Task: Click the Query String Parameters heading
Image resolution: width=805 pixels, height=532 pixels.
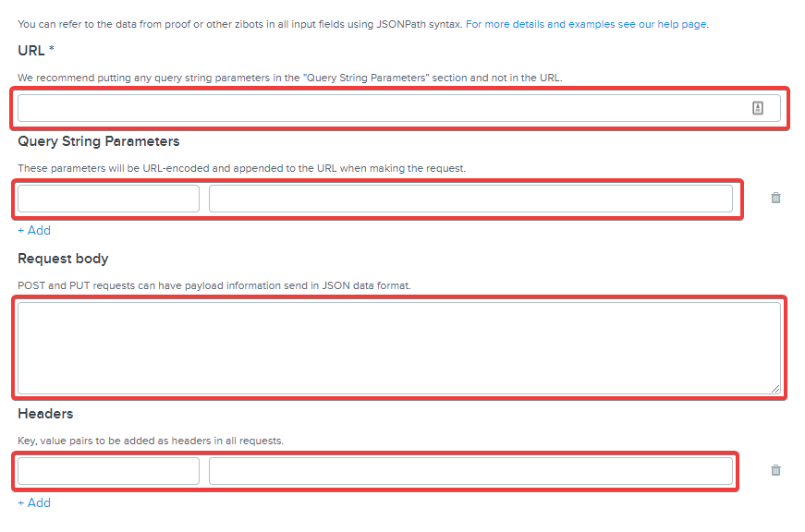Action: coord(99,141)
